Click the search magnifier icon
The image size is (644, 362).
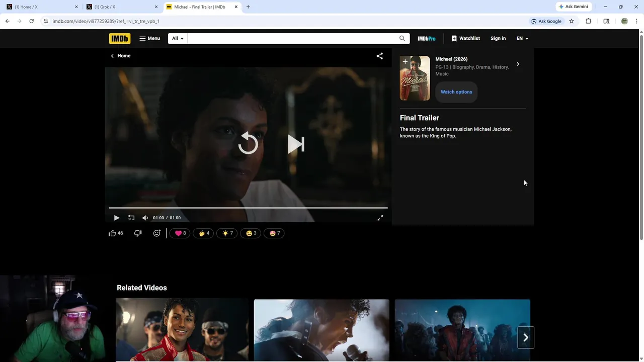(403, 38)
